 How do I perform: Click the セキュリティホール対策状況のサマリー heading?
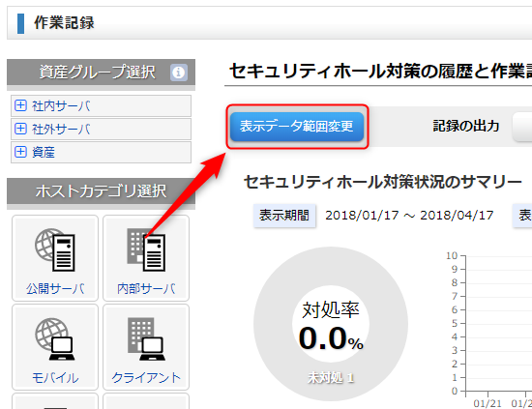coord(383,182)
